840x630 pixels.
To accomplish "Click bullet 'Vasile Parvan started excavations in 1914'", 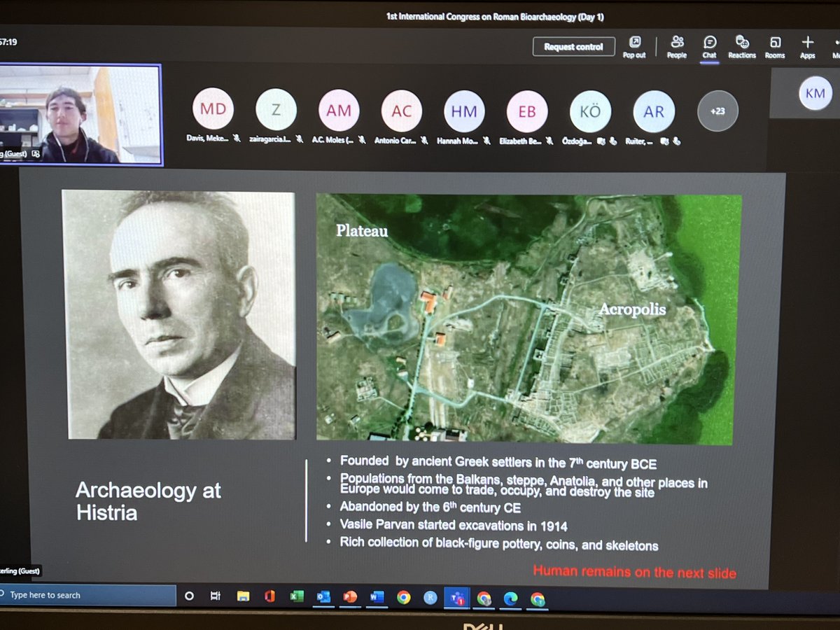I will point(454,526).
